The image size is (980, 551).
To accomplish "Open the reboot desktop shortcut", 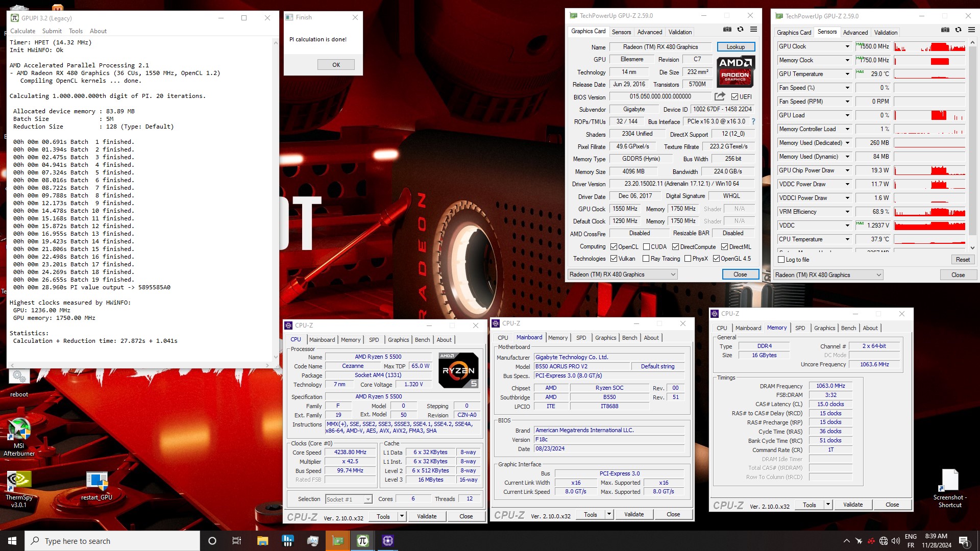I will tap(19, 383).
